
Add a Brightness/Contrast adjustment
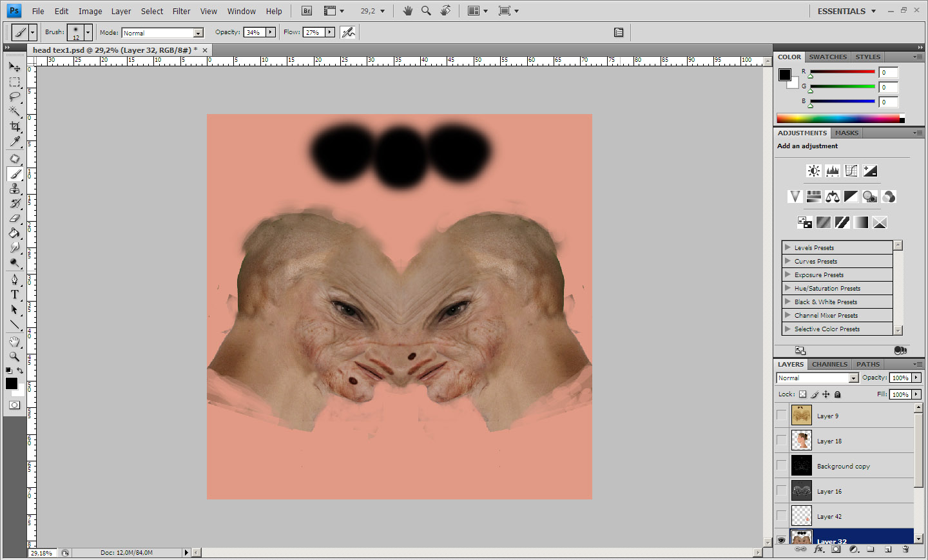814,171
